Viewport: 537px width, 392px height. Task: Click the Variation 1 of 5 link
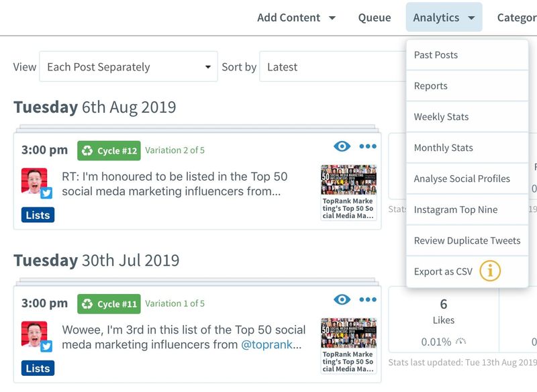coord(175,303)
